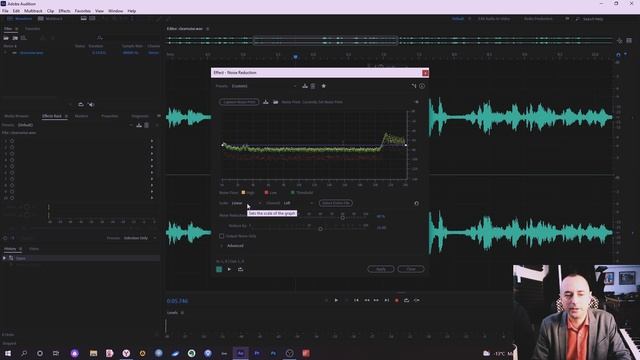Switch to Multitrack editor view
Image resolution: width=640 pixels, height=360 pixels.
tap(50, 19)
